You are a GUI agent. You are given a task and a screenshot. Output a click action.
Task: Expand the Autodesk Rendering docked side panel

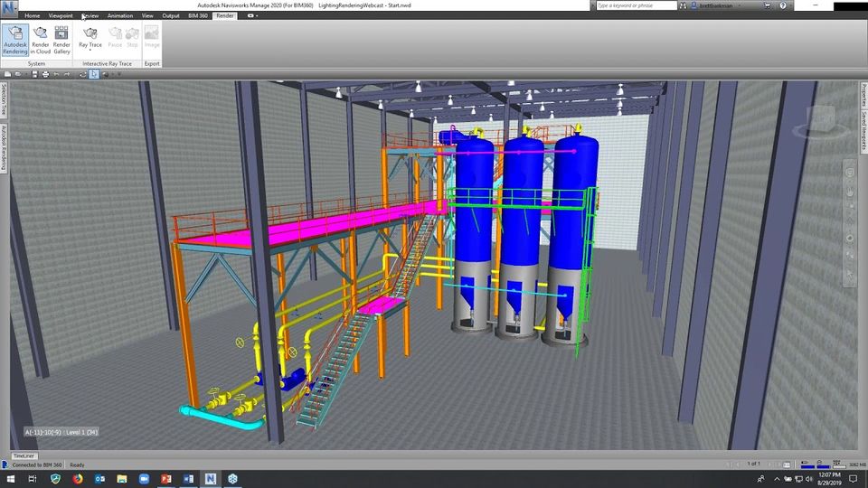click(x=4, y=147)
